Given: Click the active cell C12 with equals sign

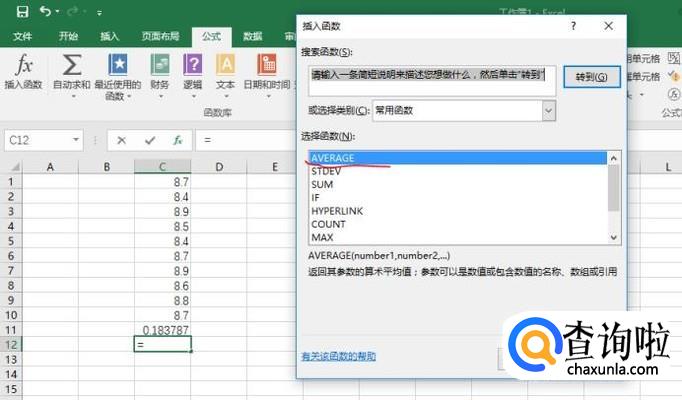Looking at the screenshot, I should [163, 344].
